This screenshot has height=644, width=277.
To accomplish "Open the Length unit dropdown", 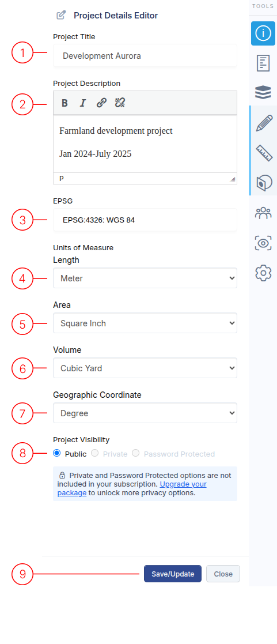I will coord(145,278).
